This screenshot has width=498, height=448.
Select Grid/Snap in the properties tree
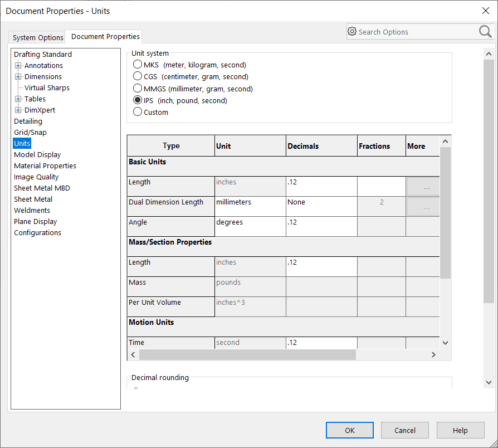click(x=30, y=133)
